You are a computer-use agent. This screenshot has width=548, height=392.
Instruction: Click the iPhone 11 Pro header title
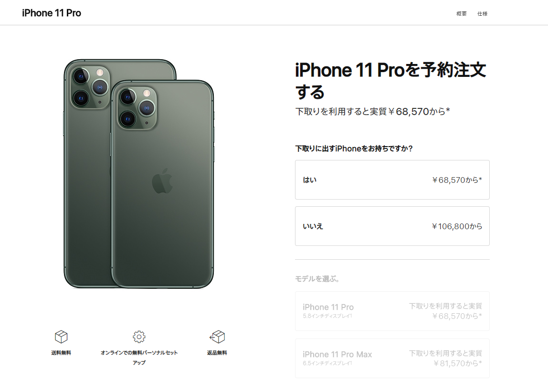[52, 13]
